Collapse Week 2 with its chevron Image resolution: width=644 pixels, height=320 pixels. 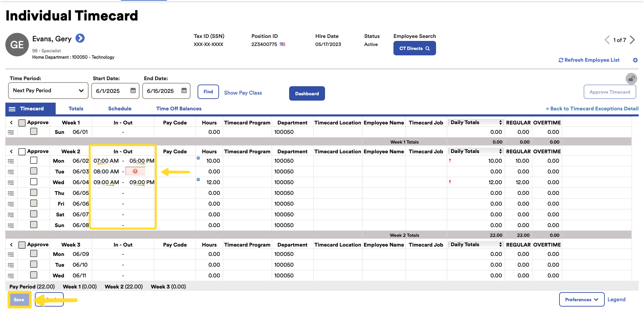coord(11,152)
